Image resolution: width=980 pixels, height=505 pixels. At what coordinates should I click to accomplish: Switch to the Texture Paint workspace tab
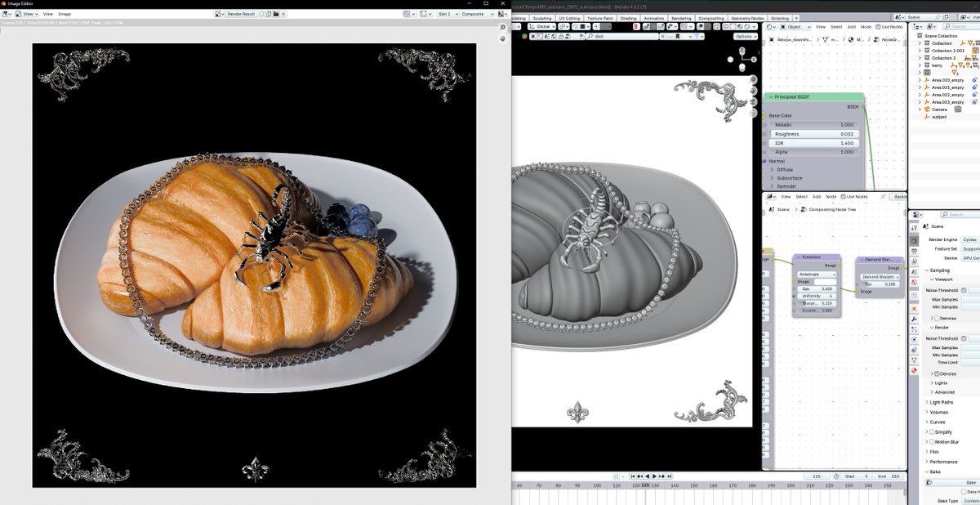599,18
